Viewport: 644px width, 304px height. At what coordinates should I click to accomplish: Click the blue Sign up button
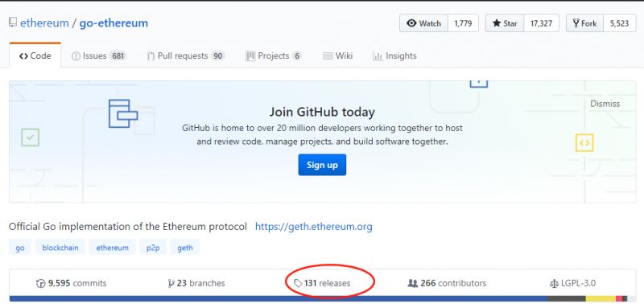(322, 165)
